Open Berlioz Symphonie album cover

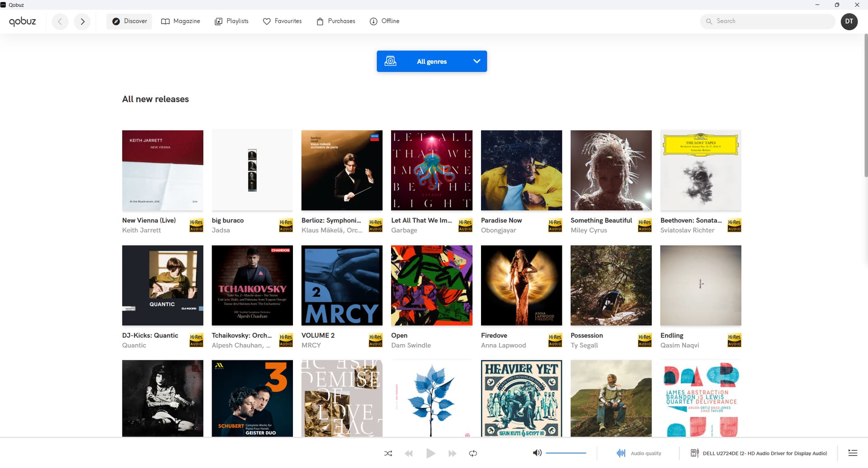[342, 170]
